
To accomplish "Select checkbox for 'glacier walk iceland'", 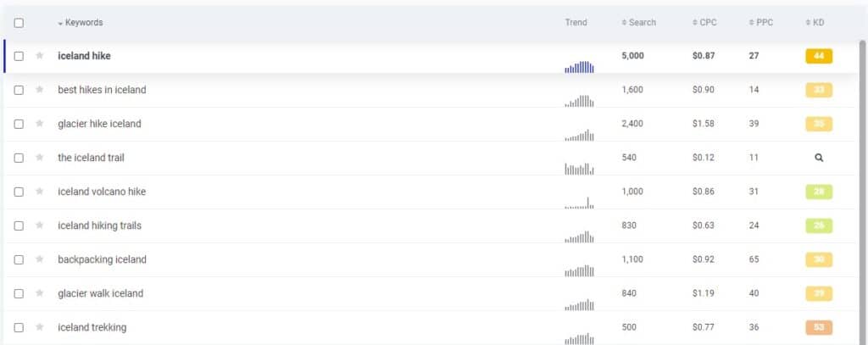I will point(19,293).
